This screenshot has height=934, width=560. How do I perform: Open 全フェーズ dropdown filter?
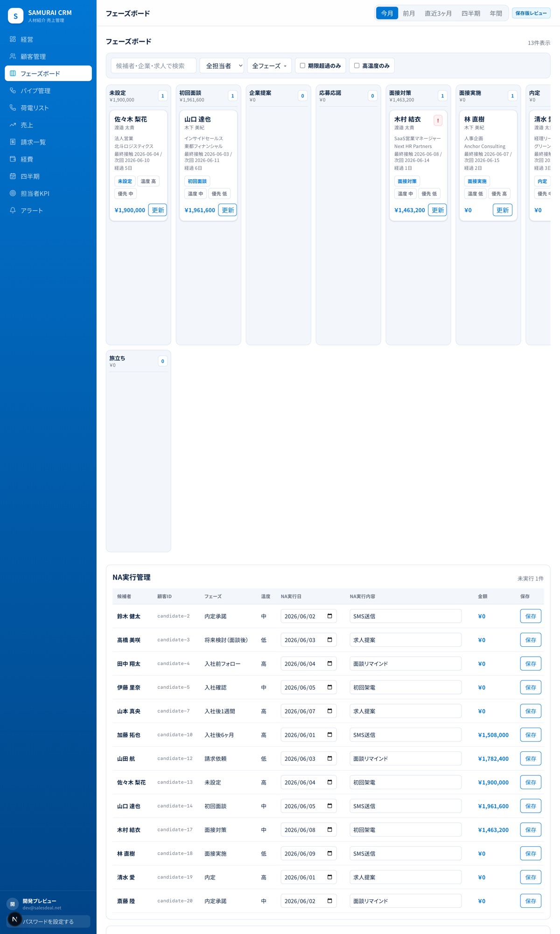(x=269, y=66)
